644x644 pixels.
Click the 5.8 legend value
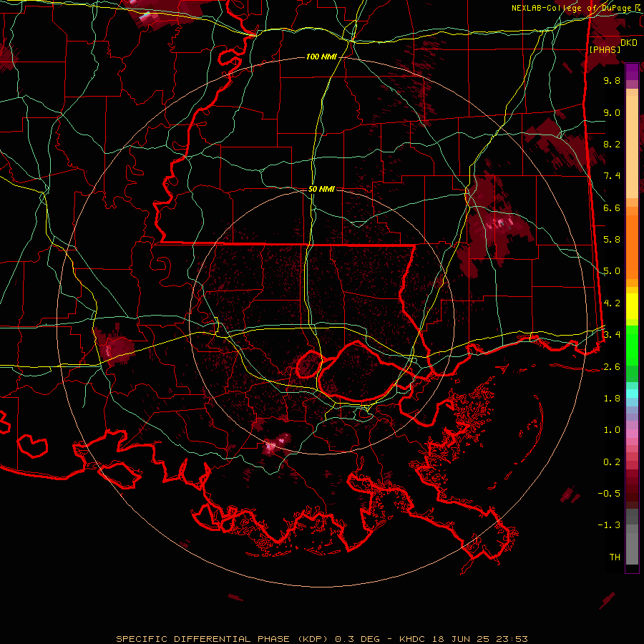(612, 239)
